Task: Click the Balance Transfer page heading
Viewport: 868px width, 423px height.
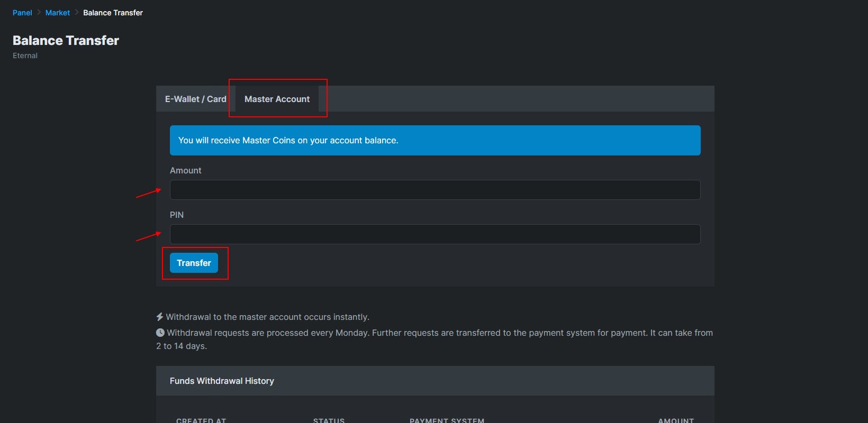Action: pos(66,41)
